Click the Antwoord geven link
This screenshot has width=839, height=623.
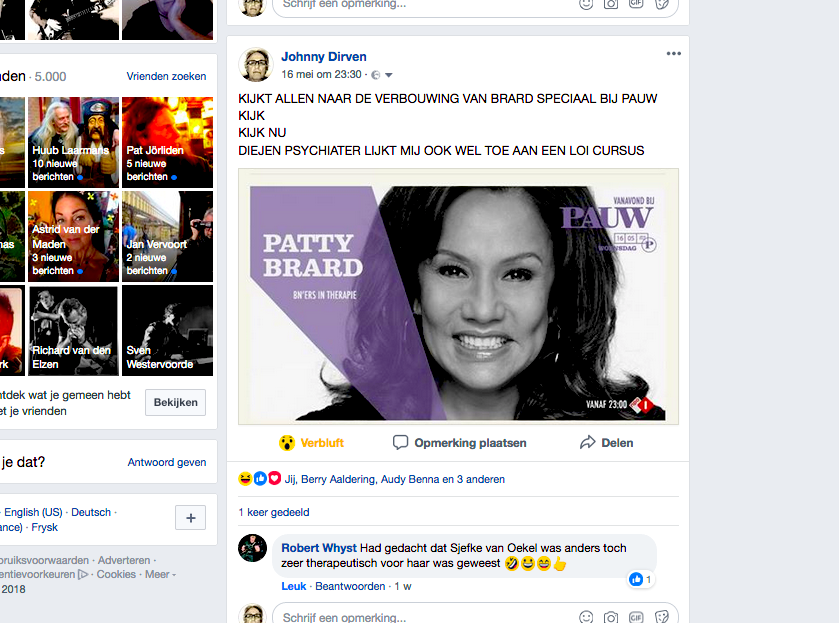pyautogui.click(x=166, y=462)
